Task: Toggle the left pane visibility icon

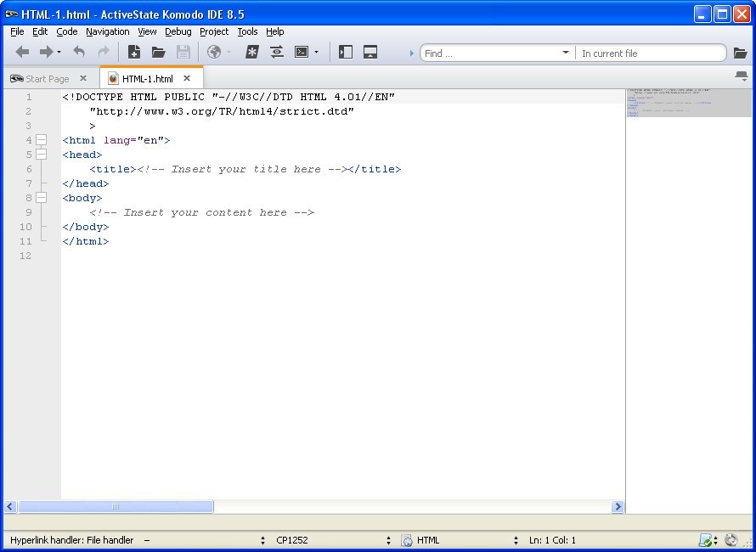Action: pos(346,52)
